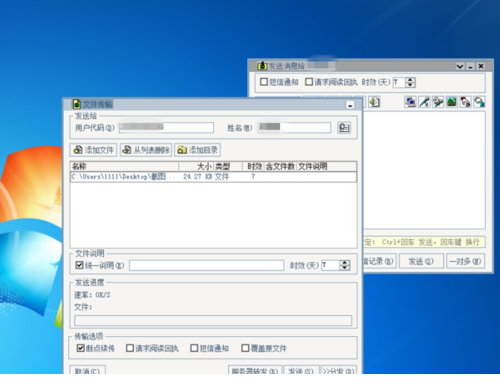Viewport: 500px width, 388px height.
Task: Toggle 请求阅读回执 checkbox in the message window
Action: coord(309,82)
